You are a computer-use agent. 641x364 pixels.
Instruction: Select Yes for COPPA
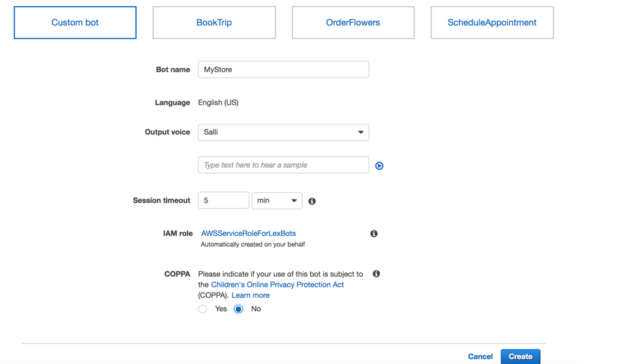(203, 309)
